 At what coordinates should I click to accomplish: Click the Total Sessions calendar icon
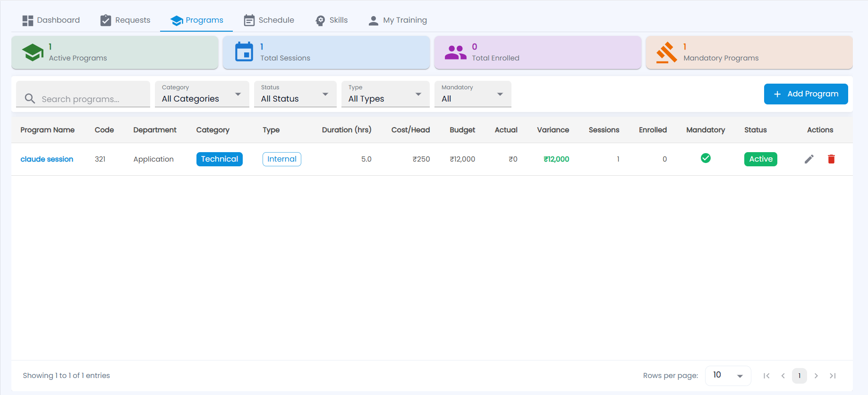point(244,52)
